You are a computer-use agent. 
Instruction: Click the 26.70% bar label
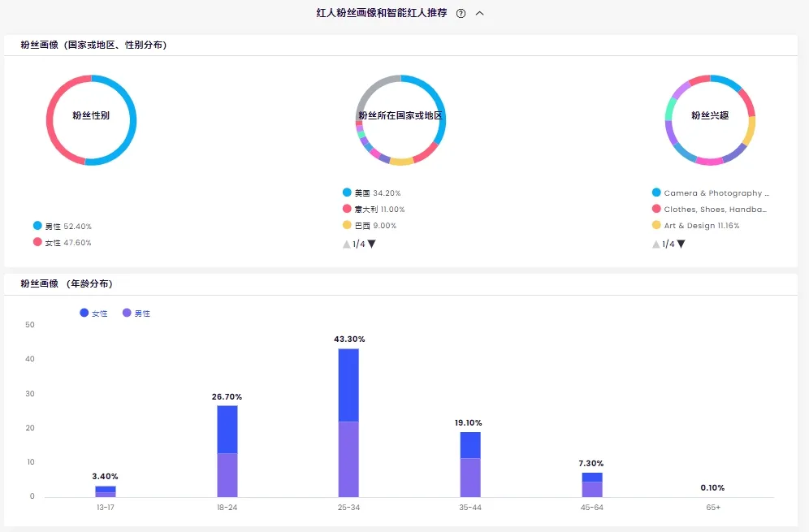click(227, 397)
